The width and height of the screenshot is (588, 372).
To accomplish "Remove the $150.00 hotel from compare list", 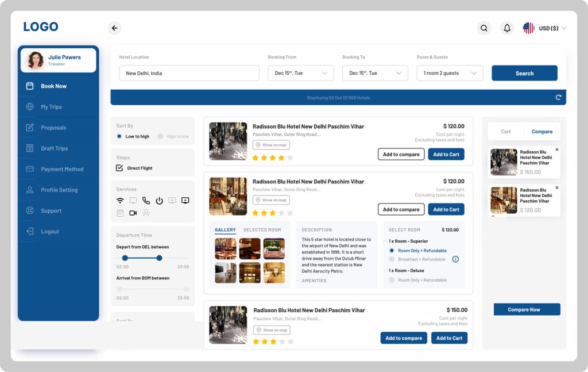I will pyautogui.click(x=556, y=149).
